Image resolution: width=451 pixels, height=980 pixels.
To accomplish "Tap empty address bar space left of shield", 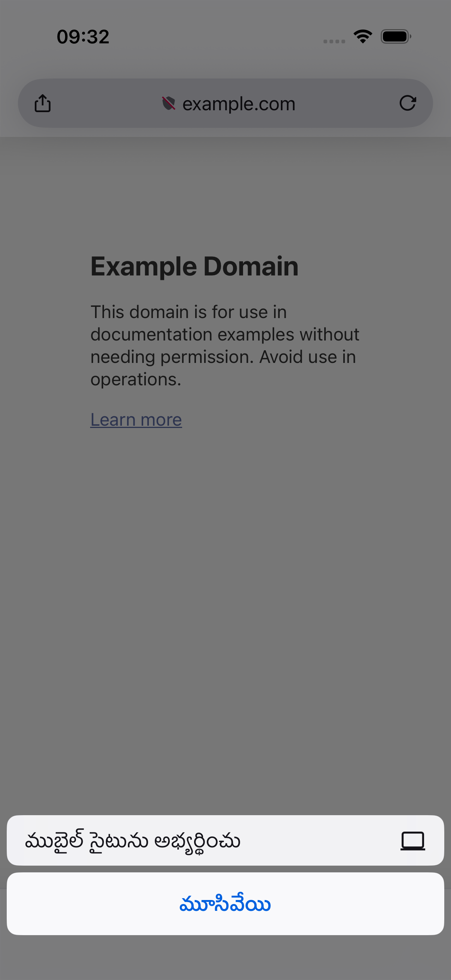I will point(107,103).
